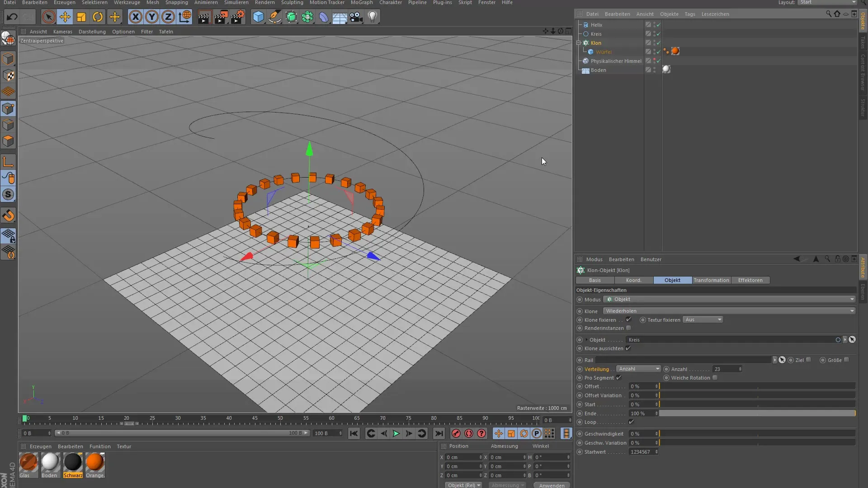868x488 pixels.
Task: Record active objects keyframe
Action: click(456, 433)
